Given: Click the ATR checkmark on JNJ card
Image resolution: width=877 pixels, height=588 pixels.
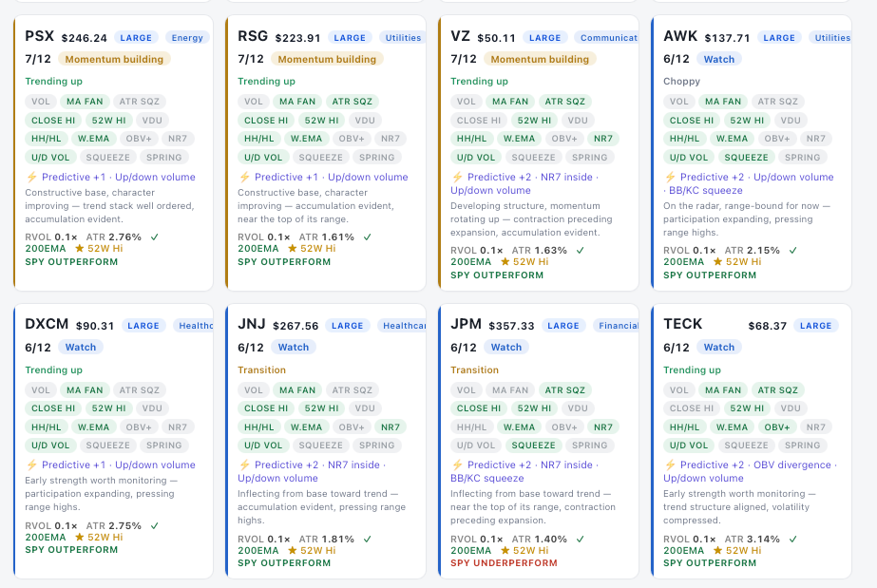Looking at the screenshot, I should 368,540.
